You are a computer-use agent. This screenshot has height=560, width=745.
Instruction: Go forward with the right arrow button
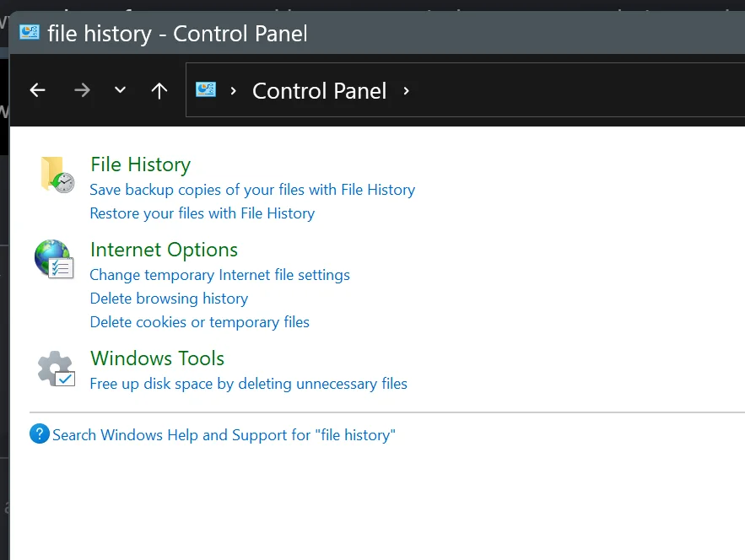(82, 89)
